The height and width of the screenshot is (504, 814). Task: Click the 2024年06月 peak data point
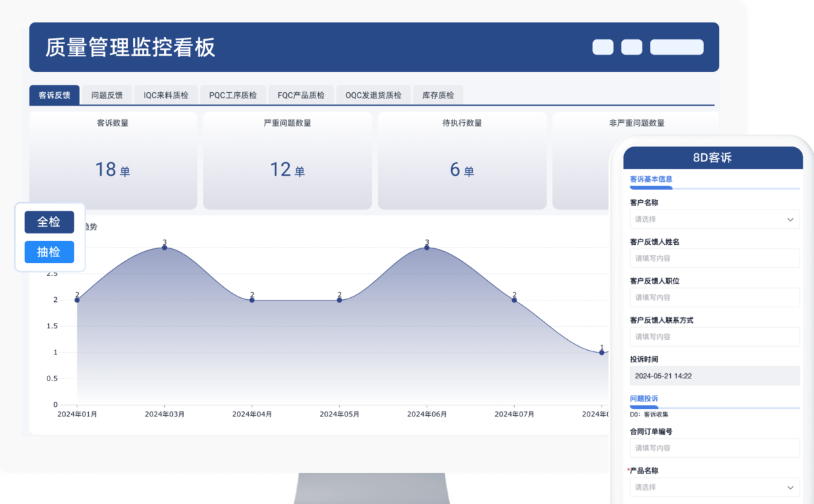[427, 248]
